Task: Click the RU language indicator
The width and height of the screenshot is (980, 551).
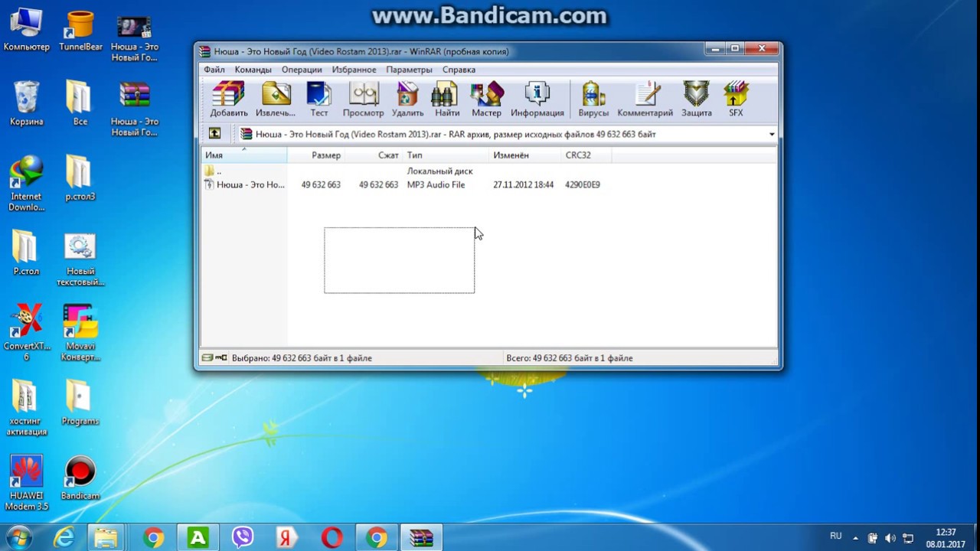Action: [x=835, y=536]
